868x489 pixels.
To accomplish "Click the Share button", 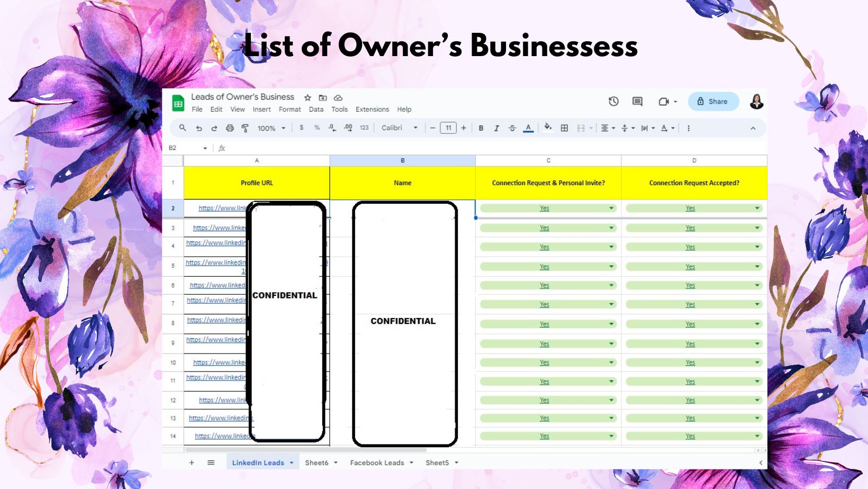I will click(x=713, y=101).
